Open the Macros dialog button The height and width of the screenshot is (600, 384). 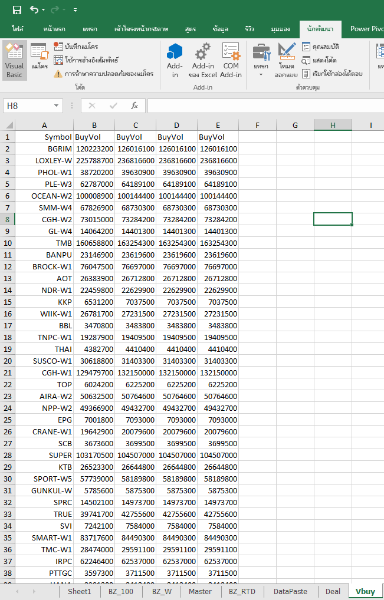click(40, 57)
